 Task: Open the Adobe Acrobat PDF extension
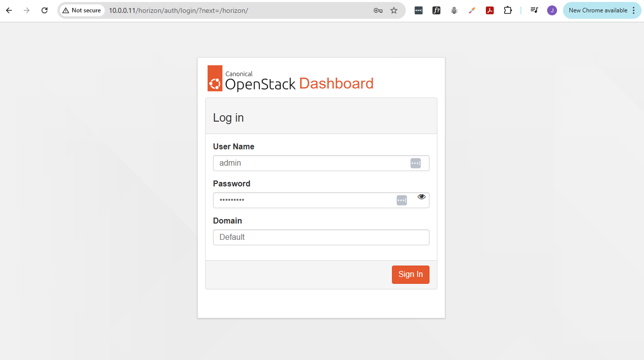490,10
